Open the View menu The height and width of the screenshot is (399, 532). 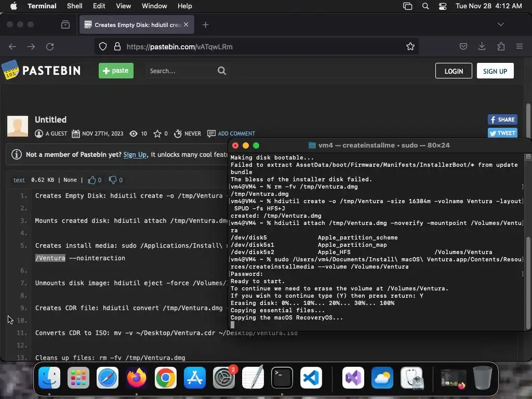[124, 6]
